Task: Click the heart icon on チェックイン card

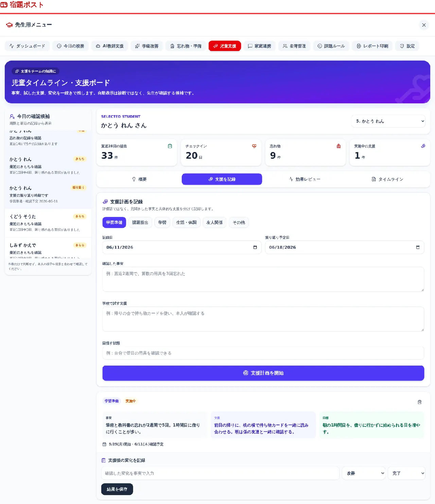Action: (254, 146)
